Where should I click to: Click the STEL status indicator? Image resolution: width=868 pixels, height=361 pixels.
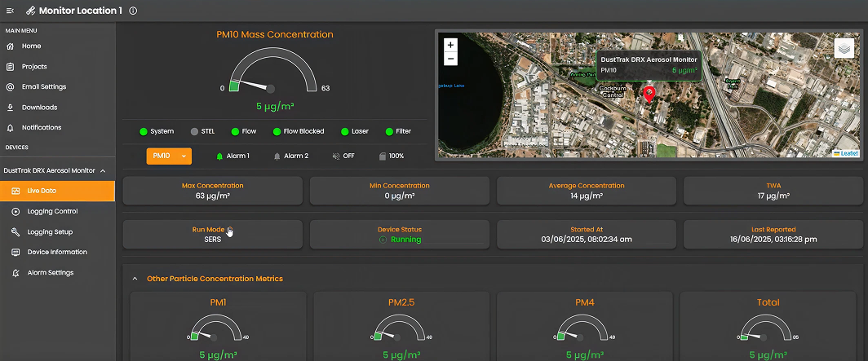194,131
